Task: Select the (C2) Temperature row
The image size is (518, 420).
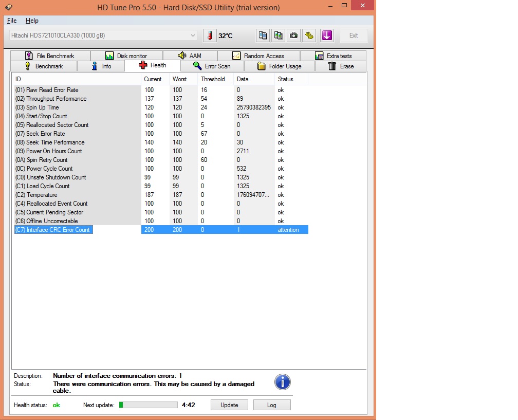Action: tap(161, 195)
